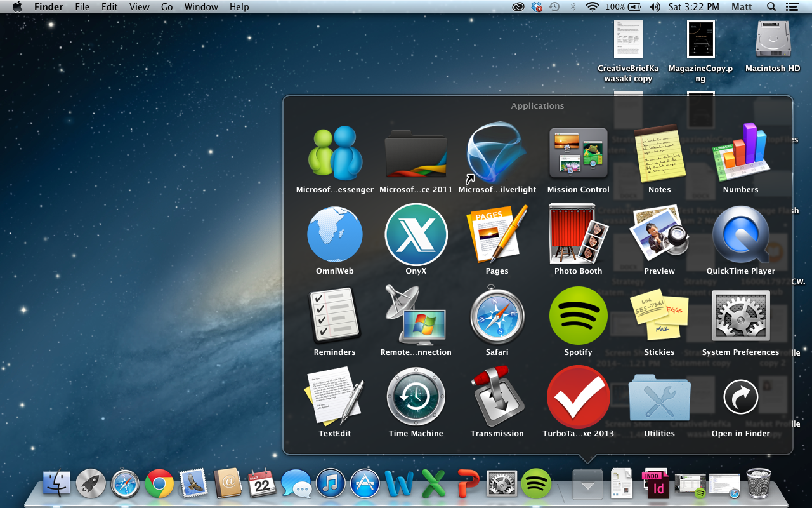The height and width of the screenshot is (508, 812).
Task: Open Google Chrome in the Dock
Action: (159, 484)
